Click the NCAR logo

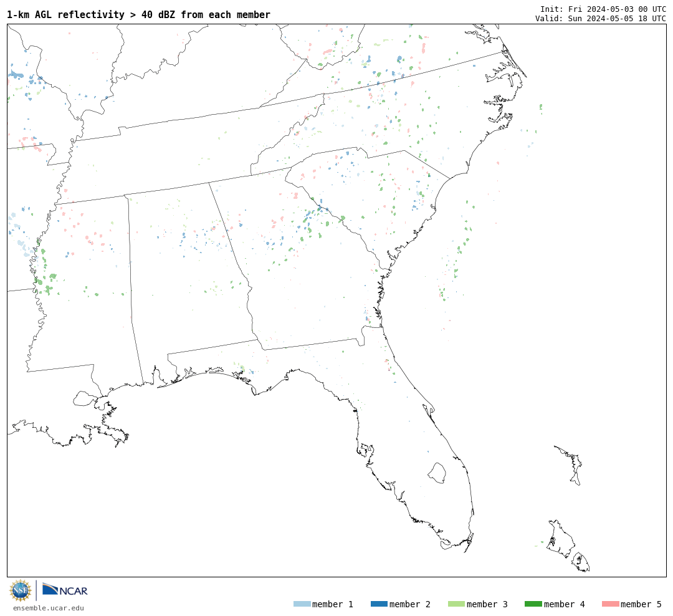coord(65,589)
